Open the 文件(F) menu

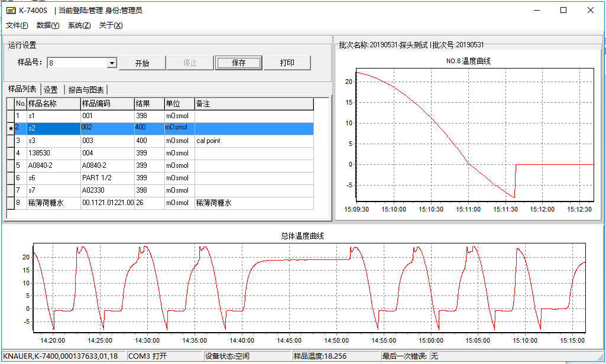pyautogui.click(x=17, y=25)
